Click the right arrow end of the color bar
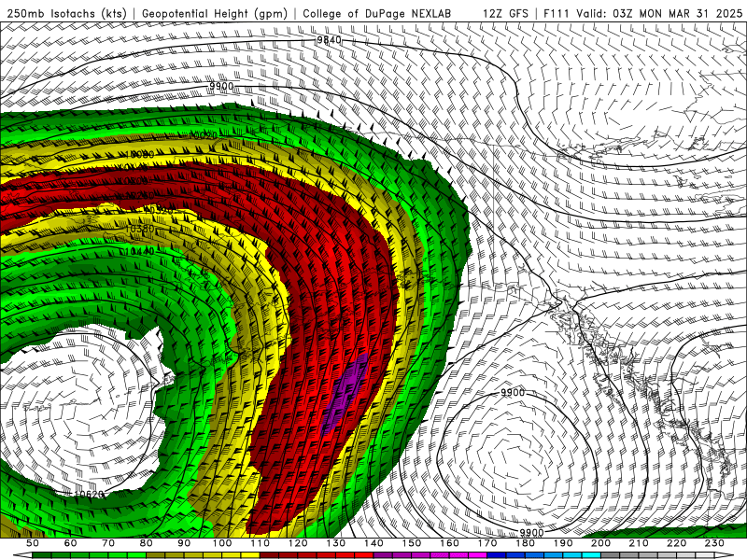 tap(725, 555)
